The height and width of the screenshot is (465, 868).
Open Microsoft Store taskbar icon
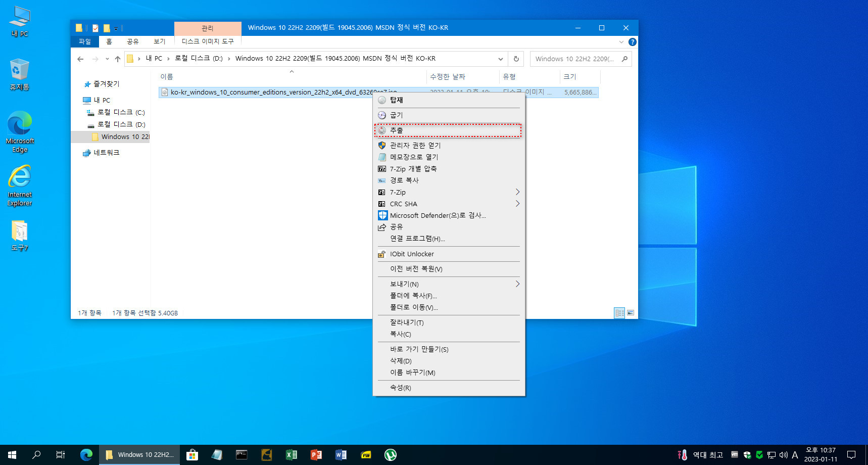click(192, 455)
